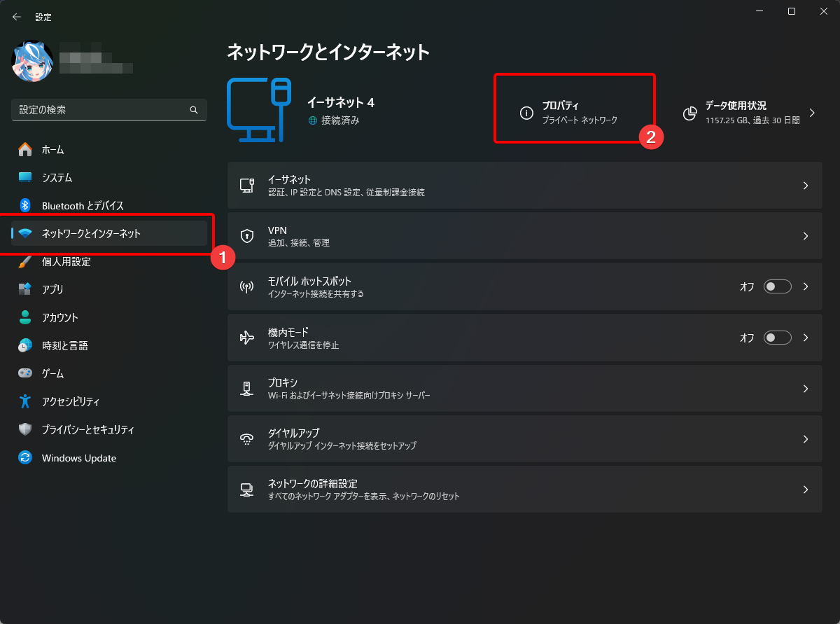Click inside the 設定の検索 search field
This screenshot has height=624, width=840.
pos(105,110)
